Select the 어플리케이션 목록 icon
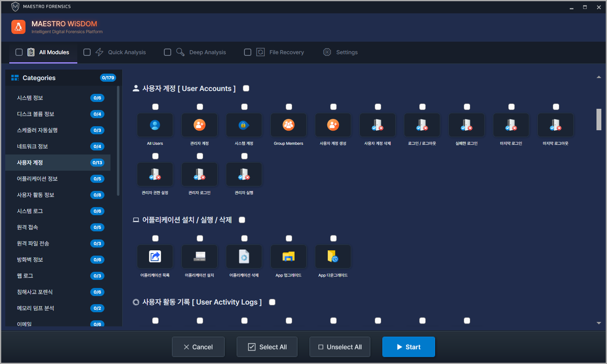Screen dimensions: 607x364 (x=155, y=256)
